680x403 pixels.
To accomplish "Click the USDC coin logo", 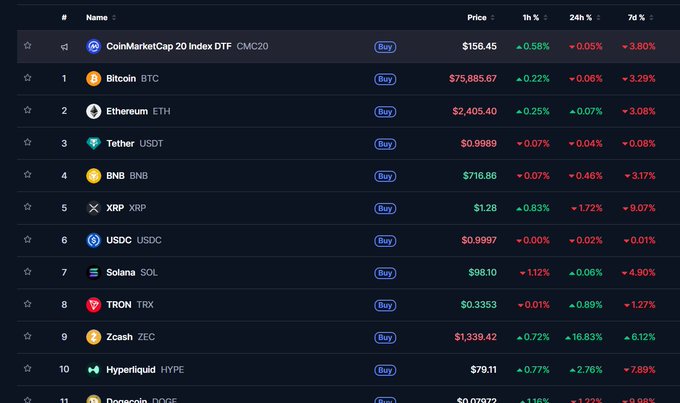I will (x=93, y=240).
